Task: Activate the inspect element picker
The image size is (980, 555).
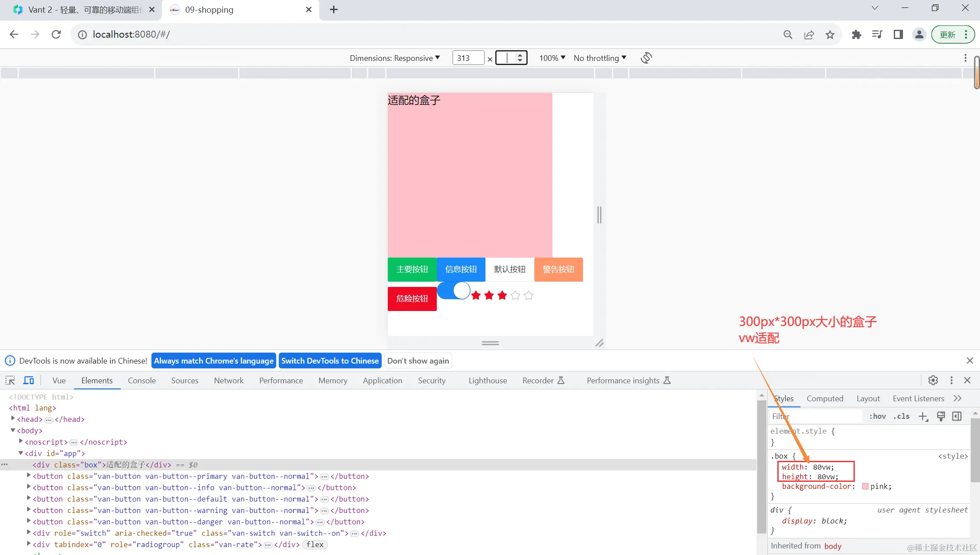Action: [x=10, y=380]
